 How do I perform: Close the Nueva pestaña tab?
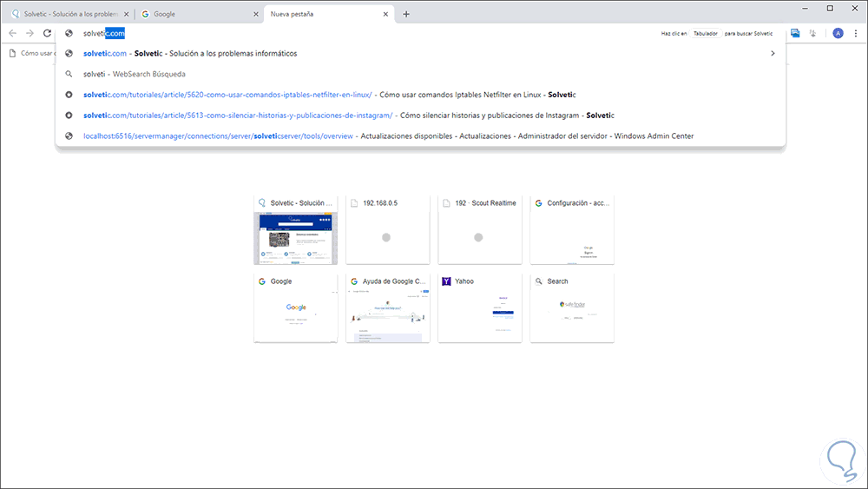tap(386, 15)
